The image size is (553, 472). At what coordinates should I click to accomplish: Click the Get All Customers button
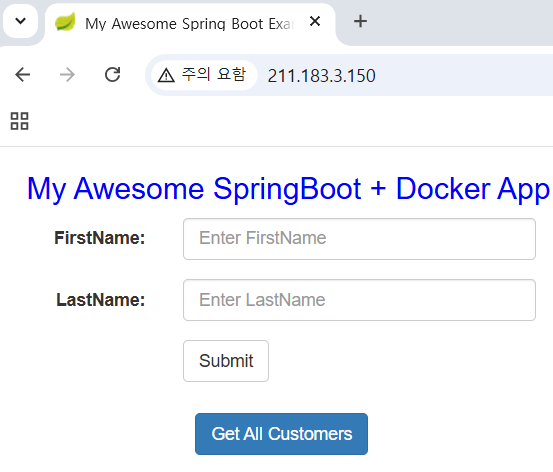coord(281,434)
